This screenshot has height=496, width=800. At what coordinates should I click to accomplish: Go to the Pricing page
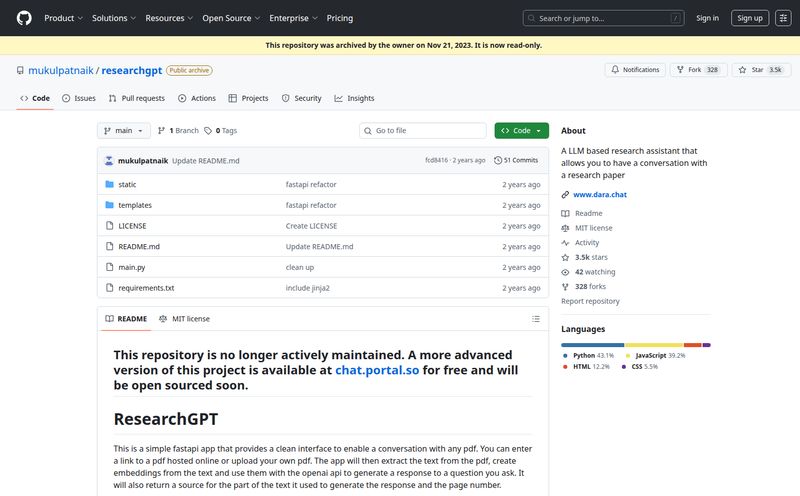340,18
